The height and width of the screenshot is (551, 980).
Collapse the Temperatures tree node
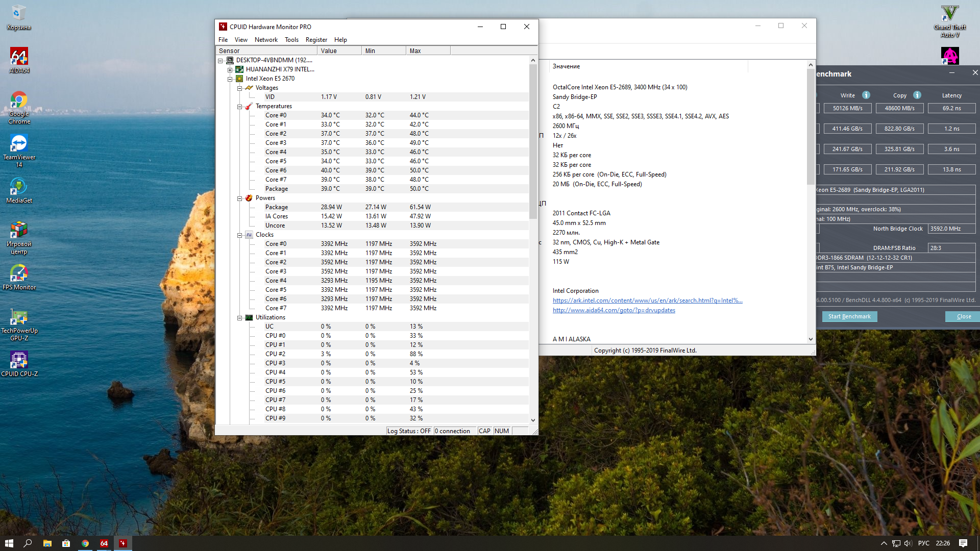point(239,107)
